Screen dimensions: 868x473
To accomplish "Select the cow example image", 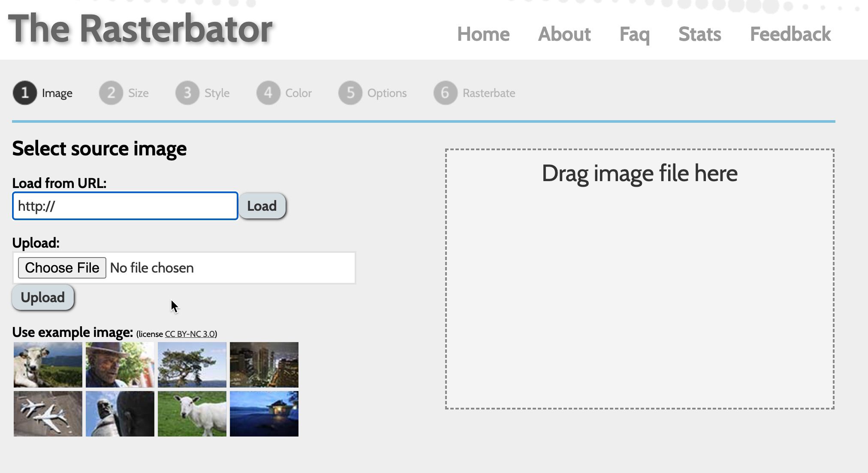I will click(48, 365).
